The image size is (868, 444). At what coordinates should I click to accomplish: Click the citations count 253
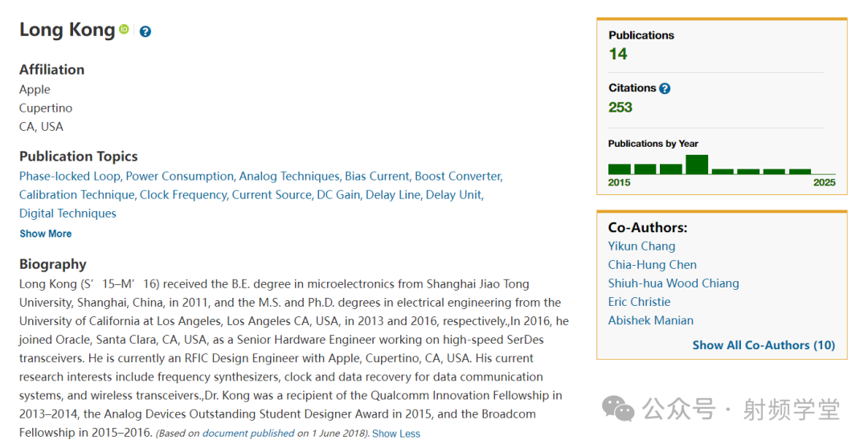[x=620, y=108]
